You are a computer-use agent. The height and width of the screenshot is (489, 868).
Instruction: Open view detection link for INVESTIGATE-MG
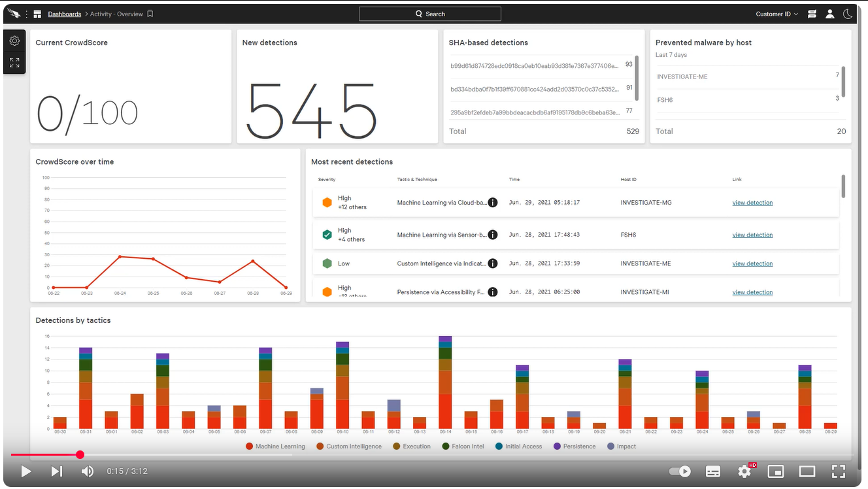tap(752, 203)
